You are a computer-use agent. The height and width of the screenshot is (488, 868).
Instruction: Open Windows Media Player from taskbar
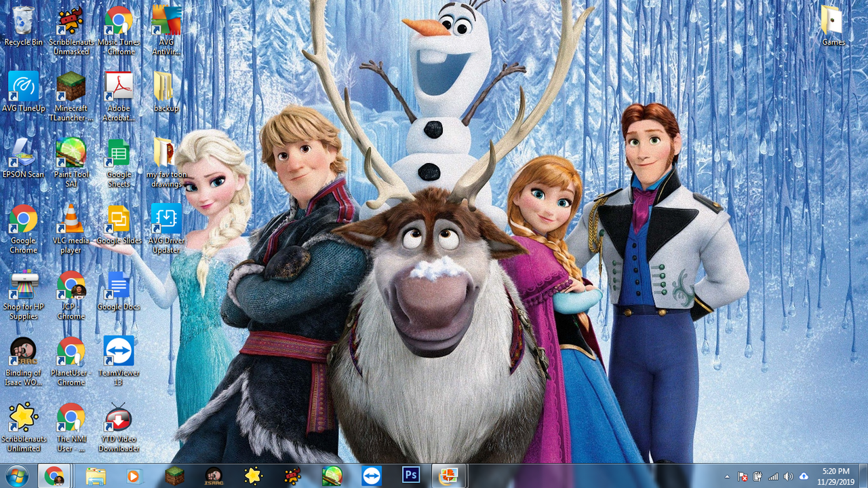click(133, 476)
